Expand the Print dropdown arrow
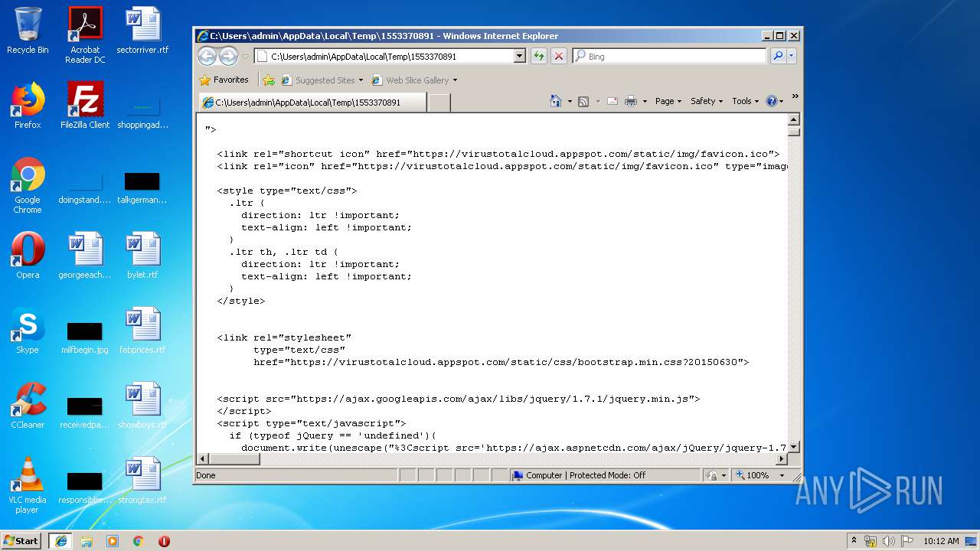This screenshot has height=551, width=980. pyautogui.click(x=645, y=101)
